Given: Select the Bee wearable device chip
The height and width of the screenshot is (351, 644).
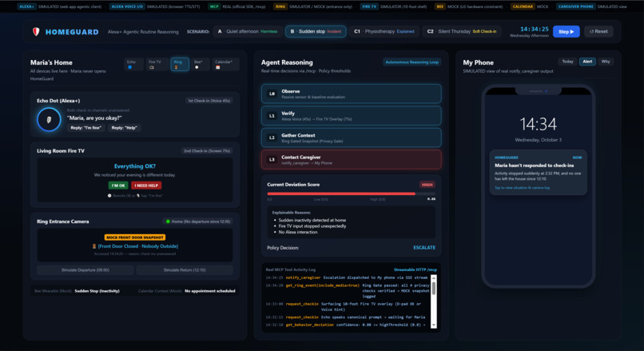Looking at the screenshot, I should [201, 65].
